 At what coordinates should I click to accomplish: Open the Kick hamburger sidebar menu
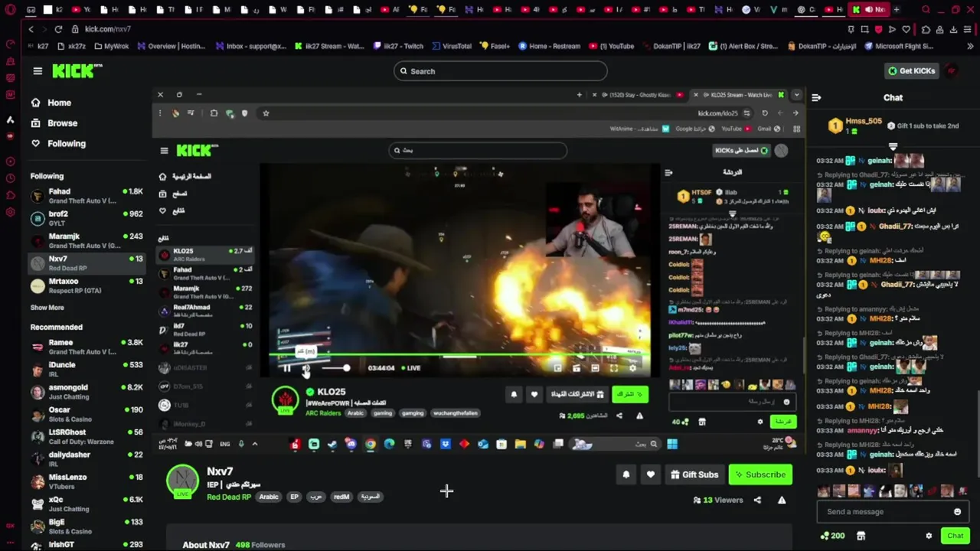pyautogui.click(x=38, y=71)
